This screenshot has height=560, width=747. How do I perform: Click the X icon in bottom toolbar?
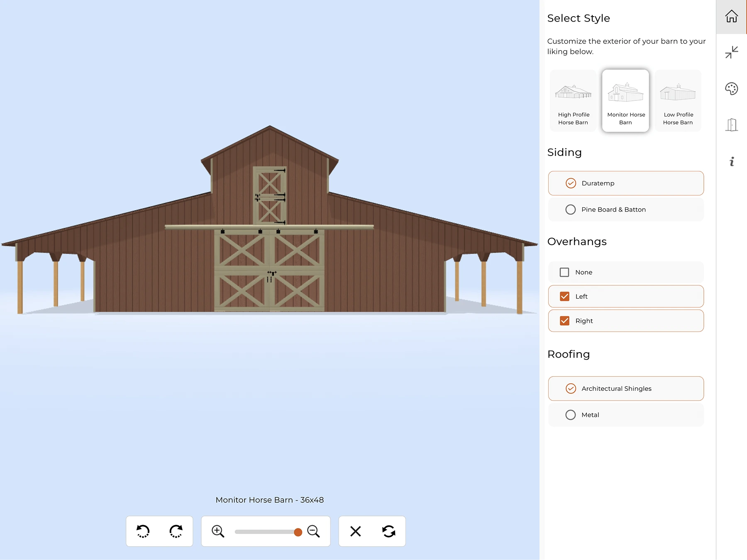(356, 531)
